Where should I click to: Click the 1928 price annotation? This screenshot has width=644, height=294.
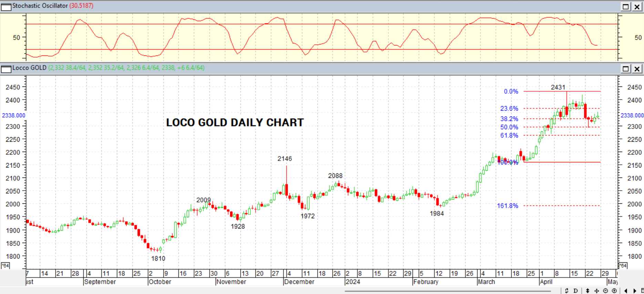238,226
